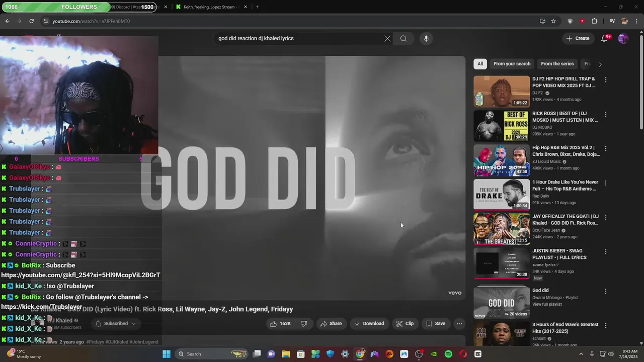Select the From your search chip
Viewport: 644px width, 362px height.
(512, 64)
